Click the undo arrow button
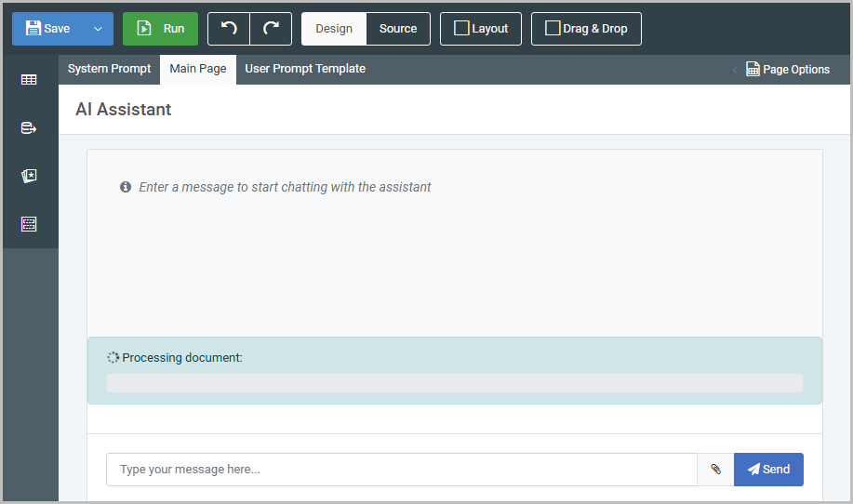 tap(229, 29)
